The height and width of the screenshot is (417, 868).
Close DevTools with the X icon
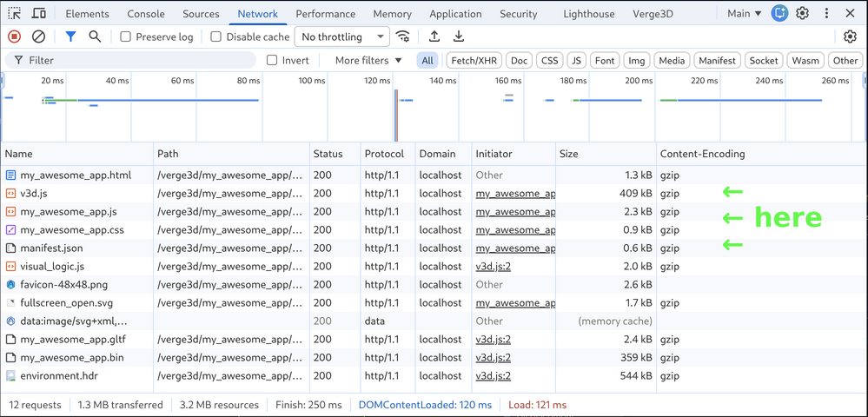pyautogui.click(x=851, y=13)
